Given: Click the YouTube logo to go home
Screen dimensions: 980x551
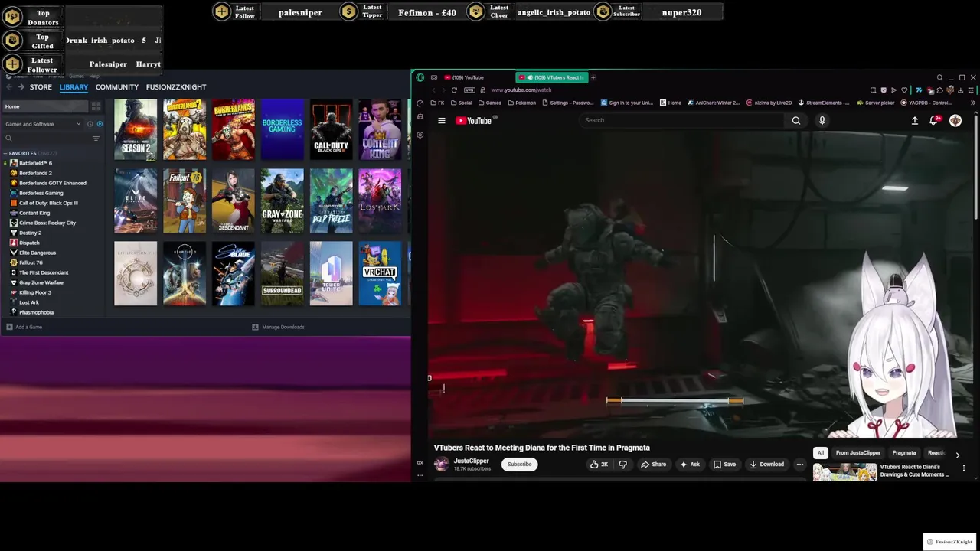Looking at the screenshot, I should [474, 120].
